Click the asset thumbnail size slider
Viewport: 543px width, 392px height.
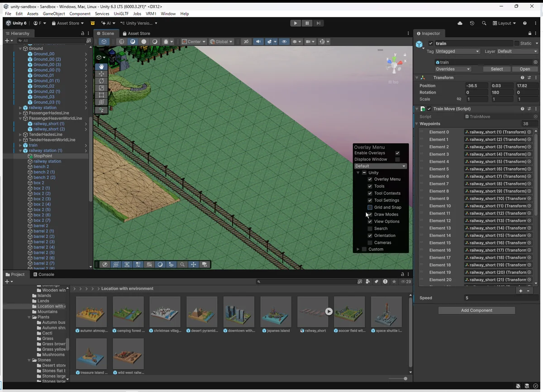coord(398,378)
